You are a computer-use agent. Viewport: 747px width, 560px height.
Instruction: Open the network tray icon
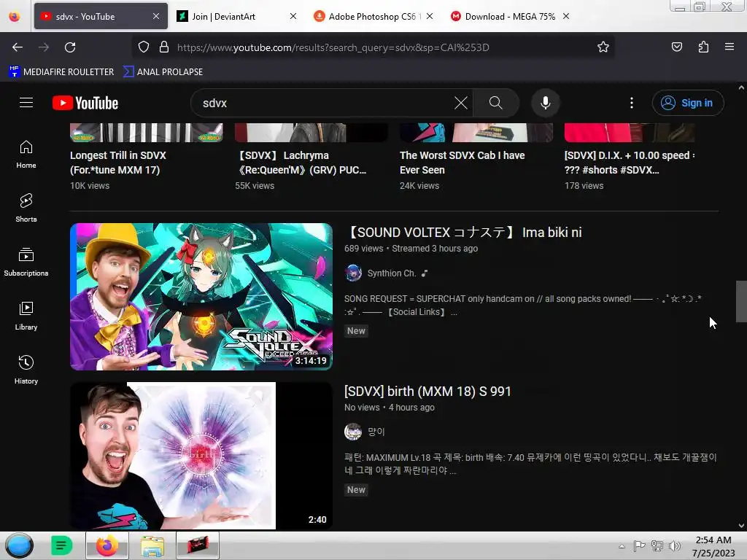(x=657, y=545)
